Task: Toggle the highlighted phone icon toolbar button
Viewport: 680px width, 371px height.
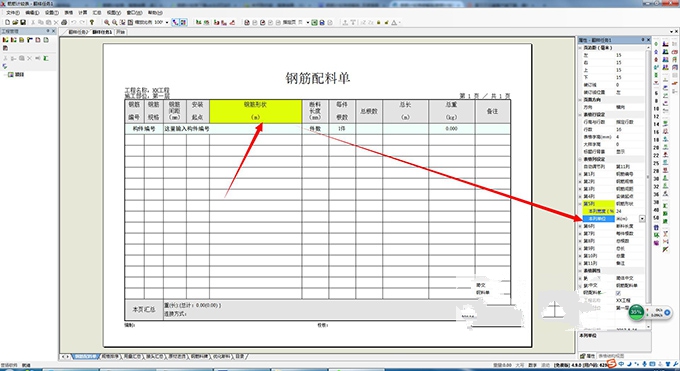Action: click(175, 22)
